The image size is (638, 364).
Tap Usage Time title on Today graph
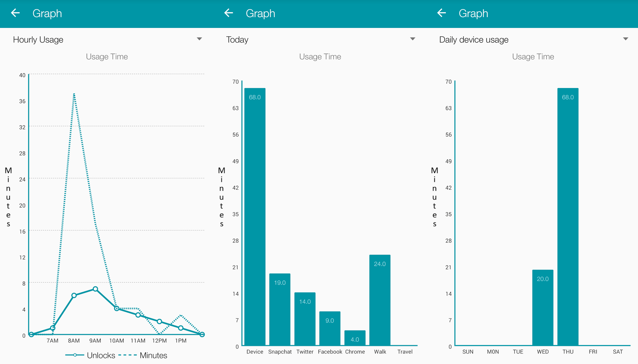coord(320,56)
